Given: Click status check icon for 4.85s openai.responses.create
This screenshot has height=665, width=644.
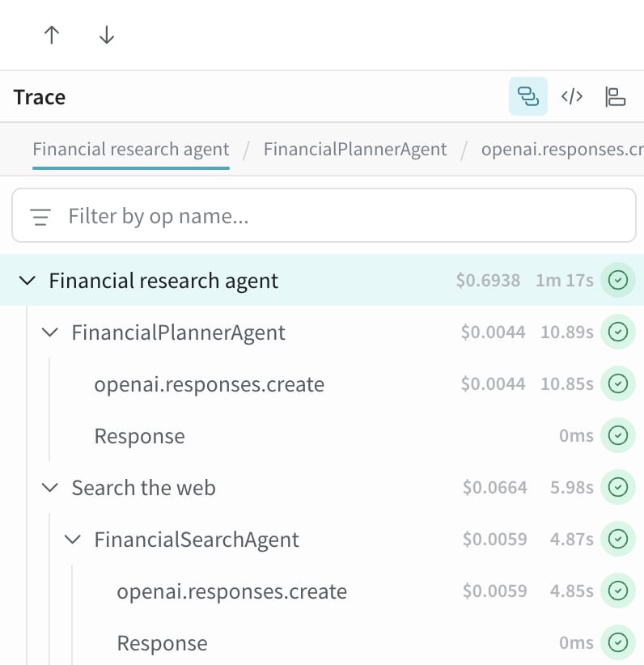Looking at the screenshot, I should tap(617, 591).
